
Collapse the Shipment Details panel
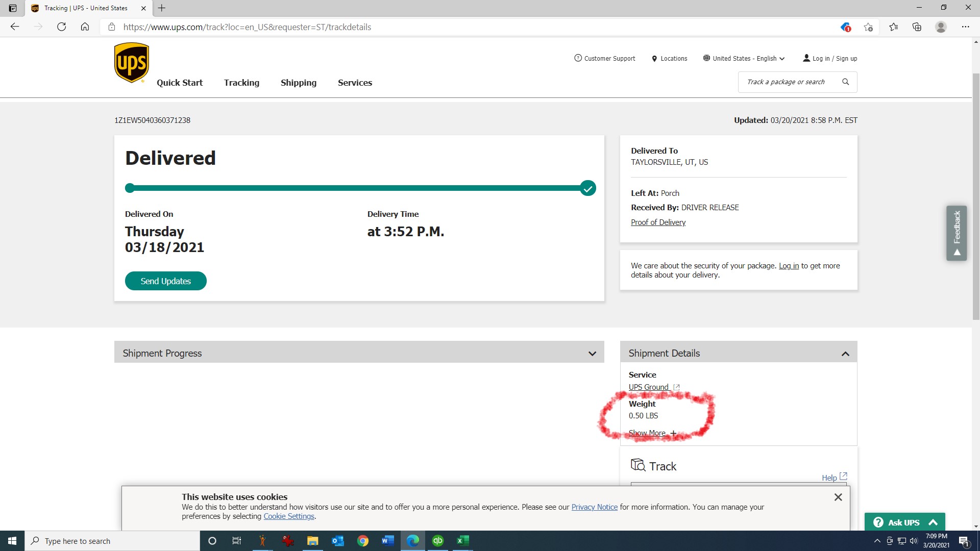[845, 354]
